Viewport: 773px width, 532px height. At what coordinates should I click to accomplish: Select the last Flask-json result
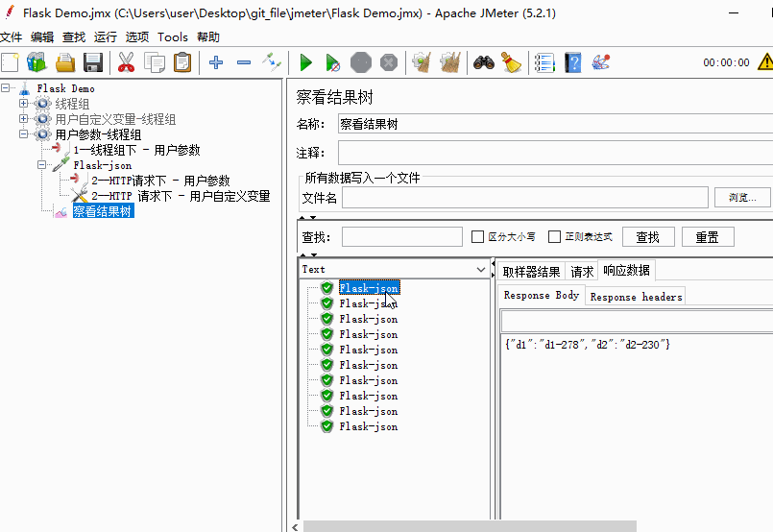click(x=369, y=426)
